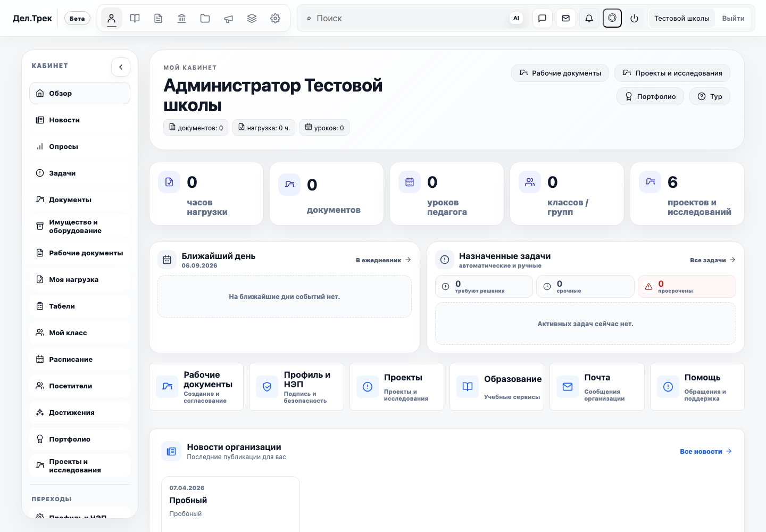Open Расписание in the sidebar
Image resolution: width=766 pixels, height=532 pixels.
click(80, 359)
